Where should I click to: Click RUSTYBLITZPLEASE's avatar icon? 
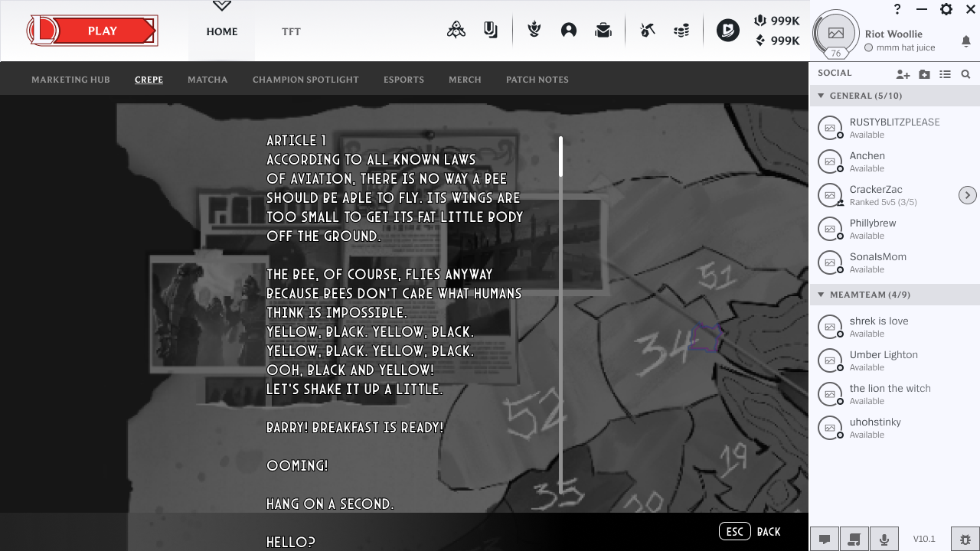pos(830,128)
